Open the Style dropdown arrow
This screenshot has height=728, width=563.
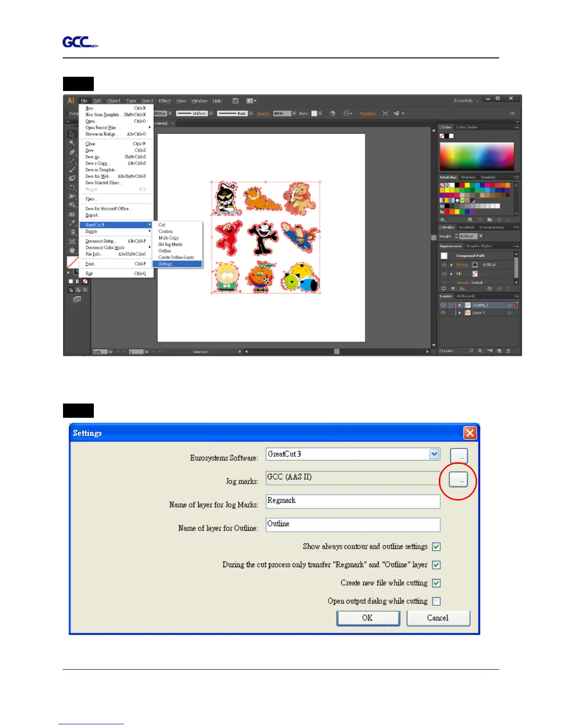point(320,113)
